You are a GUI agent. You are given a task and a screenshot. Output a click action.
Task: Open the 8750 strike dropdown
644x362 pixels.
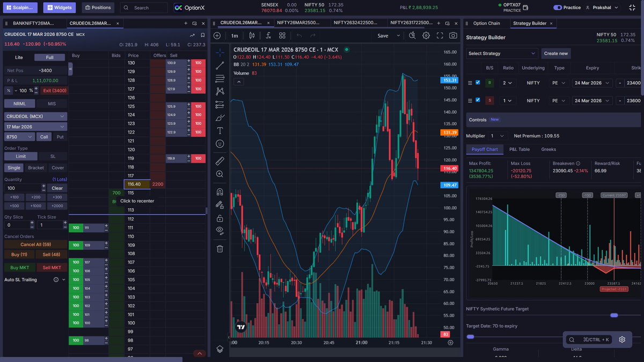point(20,137)
